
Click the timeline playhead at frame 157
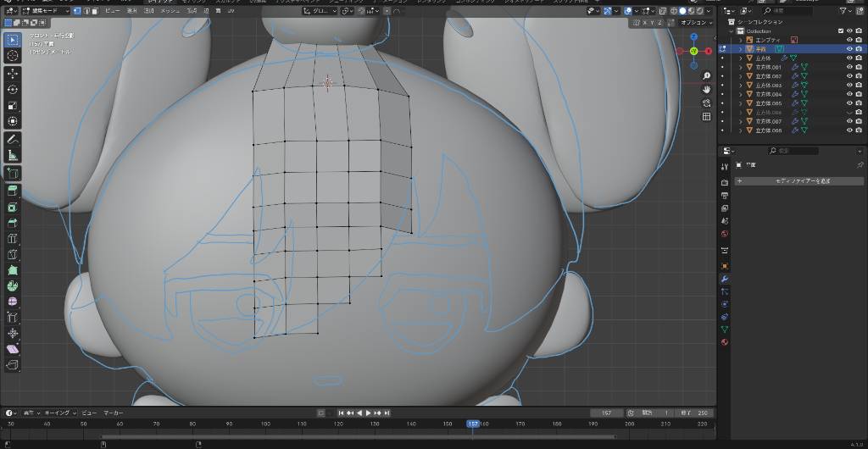click(473, 424)
